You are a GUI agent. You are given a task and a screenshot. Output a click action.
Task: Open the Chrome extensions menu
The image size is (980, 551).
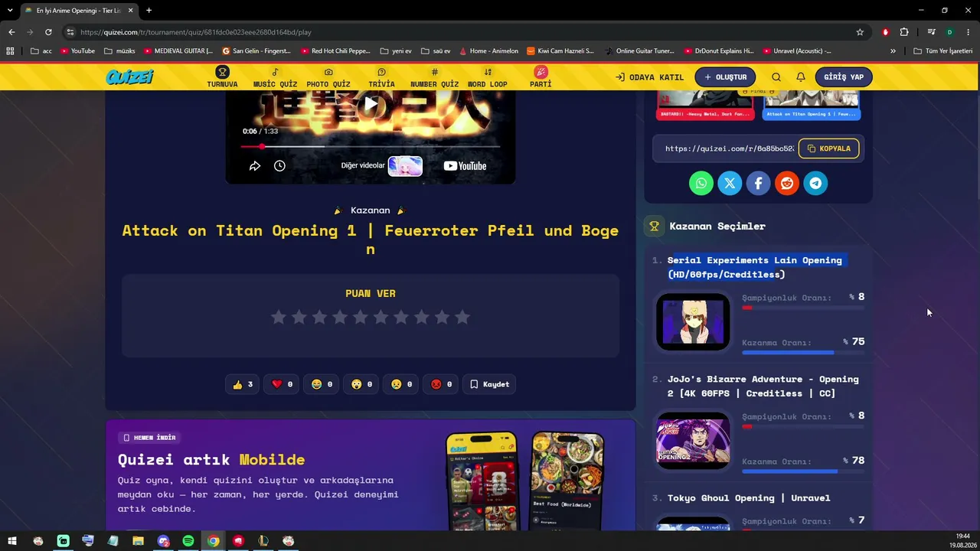pos(904,32)
